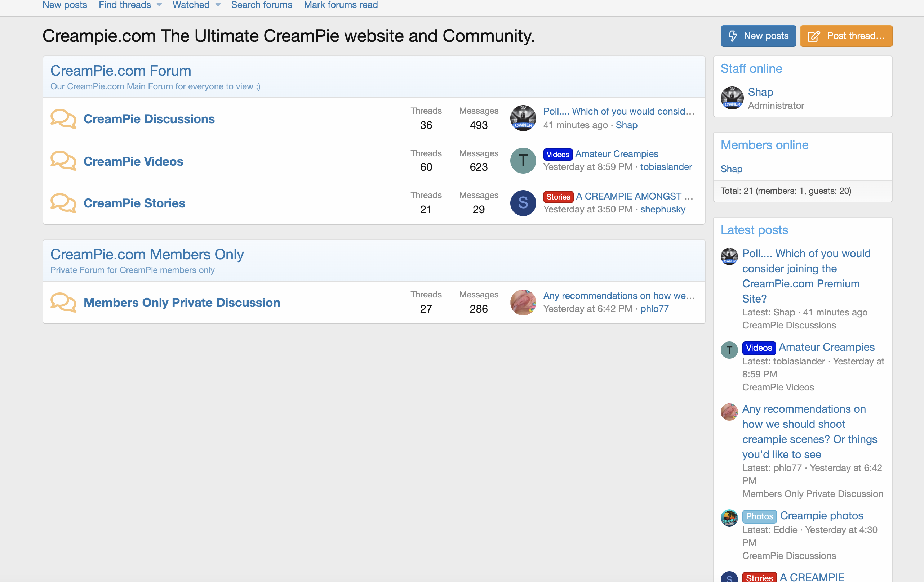924x582 pixels.
Task: Click phlo77 avatar in Latest posts
Action: point(729,412)
